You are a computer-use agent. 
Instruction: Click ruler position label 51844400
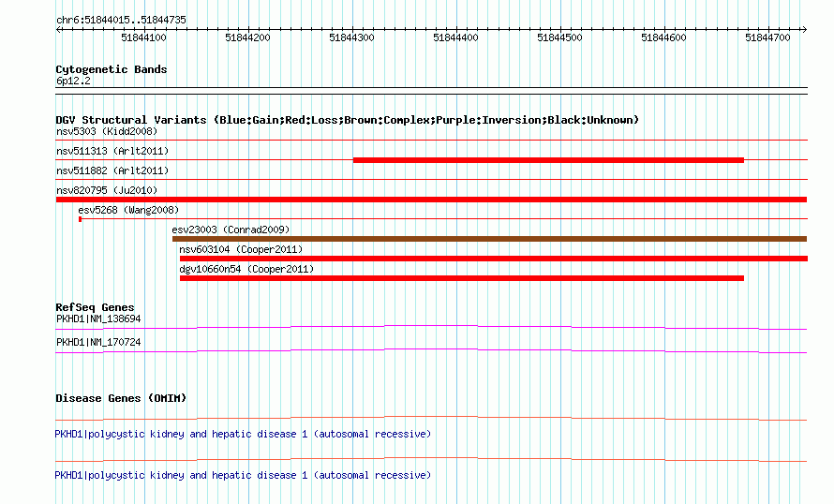(455, 38)
